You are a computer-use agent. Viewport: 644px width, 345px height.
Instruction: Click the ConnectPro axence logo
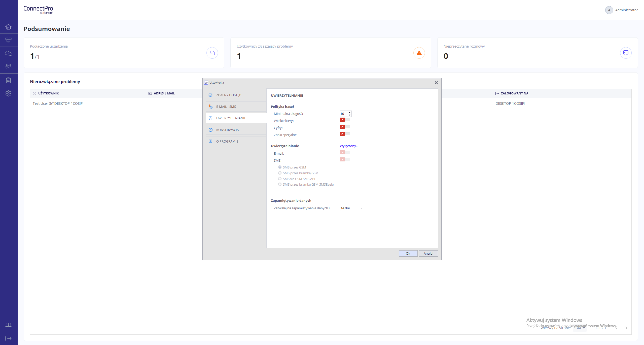point(38,10)
